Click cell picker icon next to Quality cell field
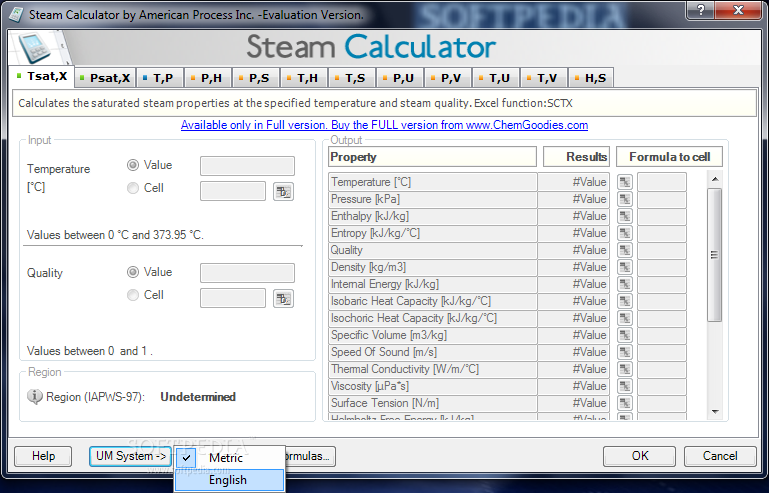The image size is (769, 493). tap(283, 299)
